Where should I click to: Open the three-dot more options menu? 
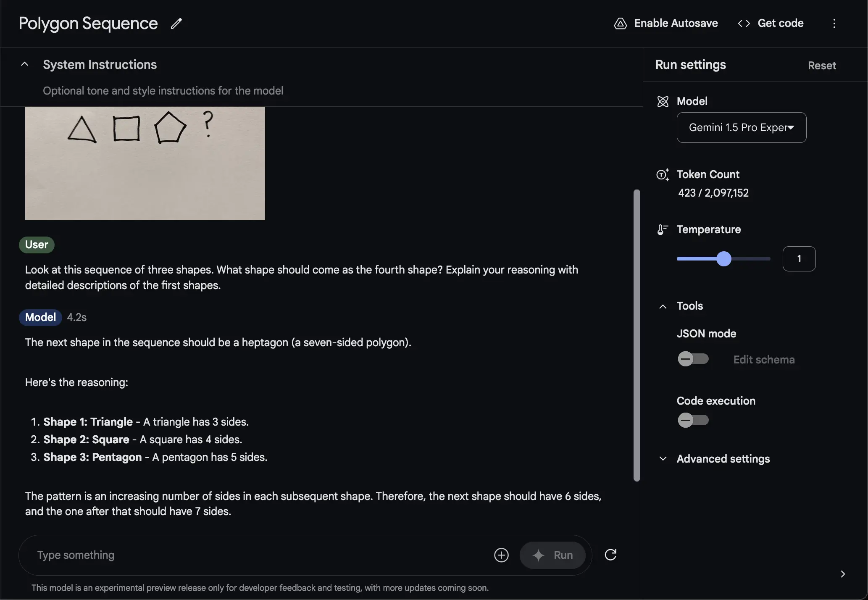pos(834,24)
